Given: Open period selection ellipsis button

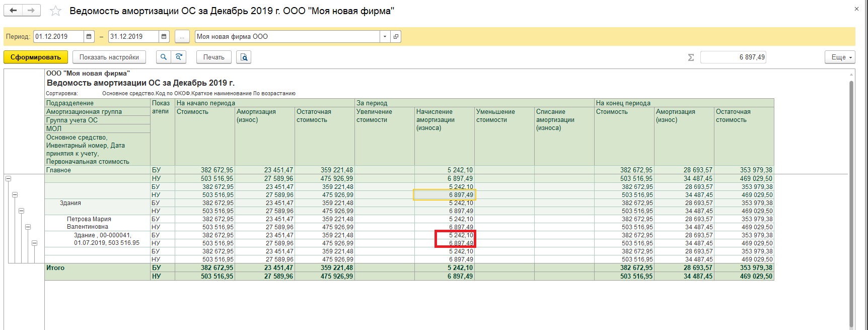Looking at the screenshot, I should click(x=182, y=37).
